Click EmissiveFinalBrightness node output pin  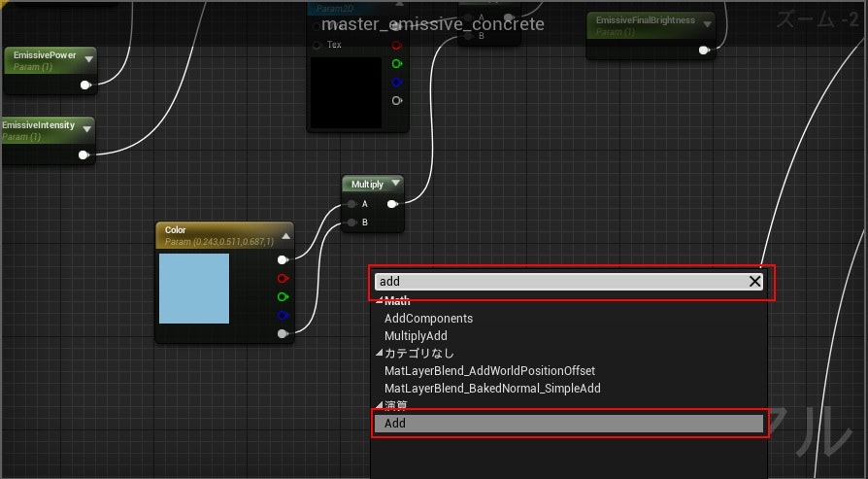704,51
